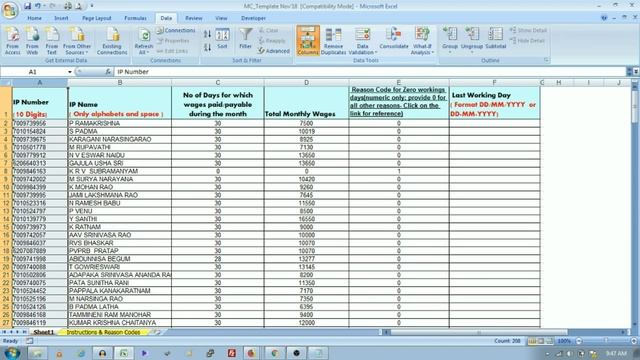Click formula bar showing IP Number
Image resolution: width=640 pixels, height=360 pixels.
pos(371,72)
